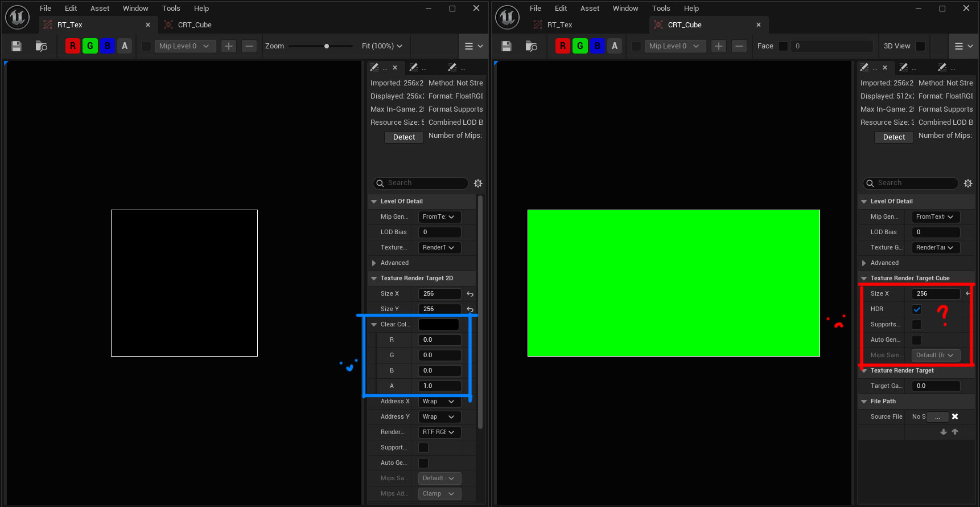Open File menu in RT_Tex window
This screenshot has width=980, height=507.
pos(46,9)
